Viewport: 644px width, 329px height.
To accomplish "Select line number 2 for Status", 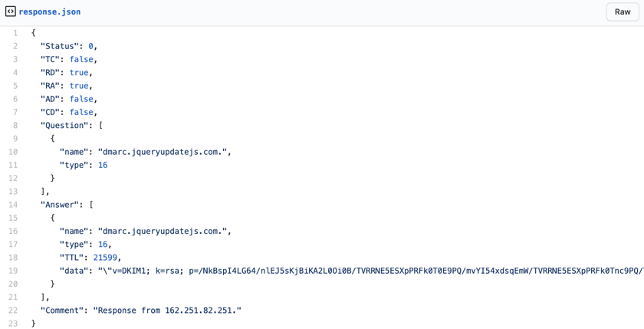I will (x=15, y=46).
